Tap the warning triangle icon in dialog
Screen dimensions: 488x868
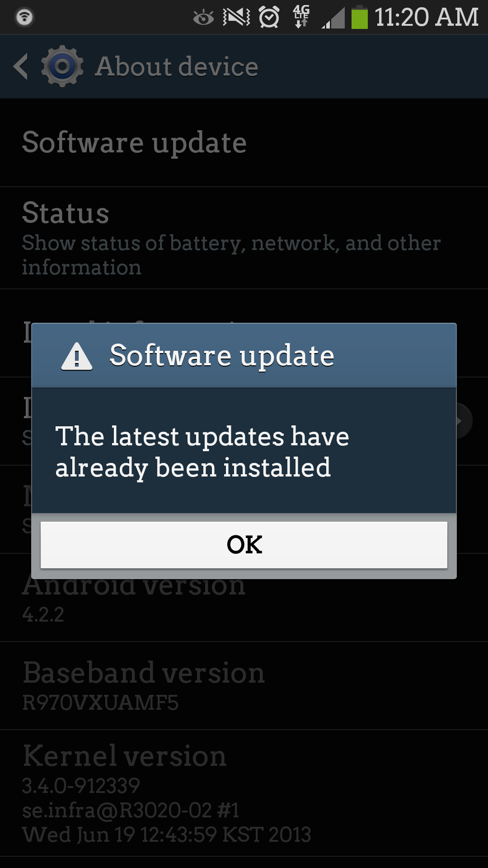coord(77,357)
